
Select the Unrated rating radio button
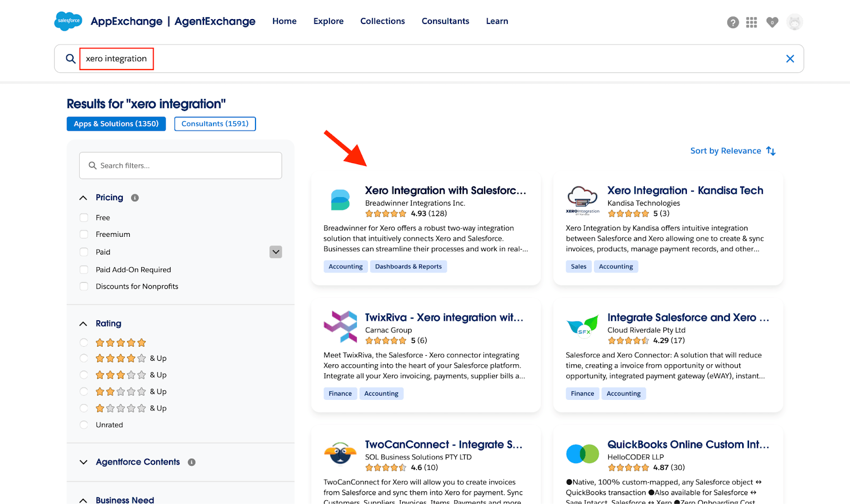point(84,425)
